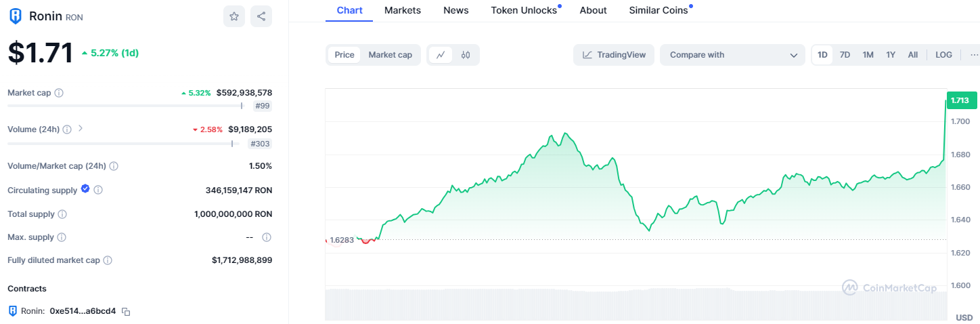Select the Price chart toggle
This screenshot has height=324, width=980.
pyautogui.click(x=344, y=55)
